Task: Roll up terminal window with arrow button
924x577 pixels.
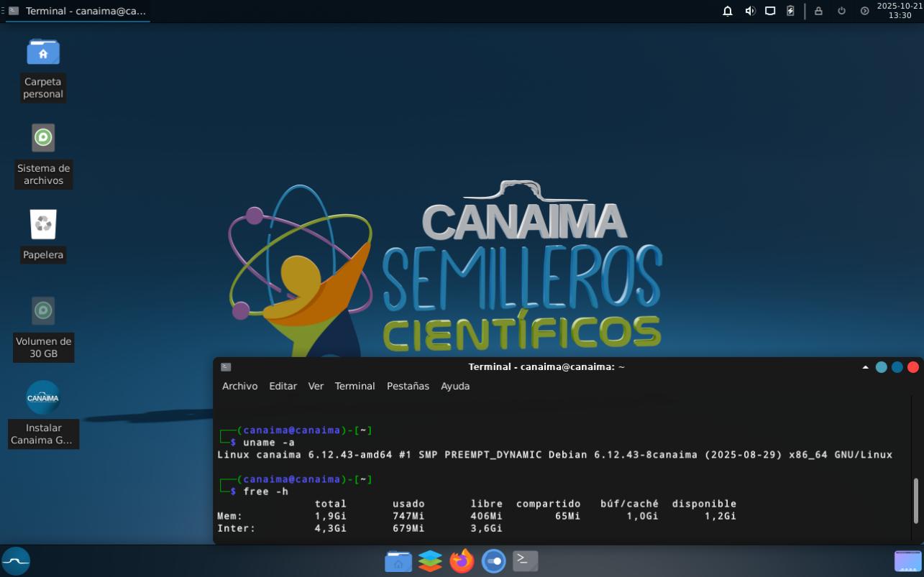Action: [865, 367]
